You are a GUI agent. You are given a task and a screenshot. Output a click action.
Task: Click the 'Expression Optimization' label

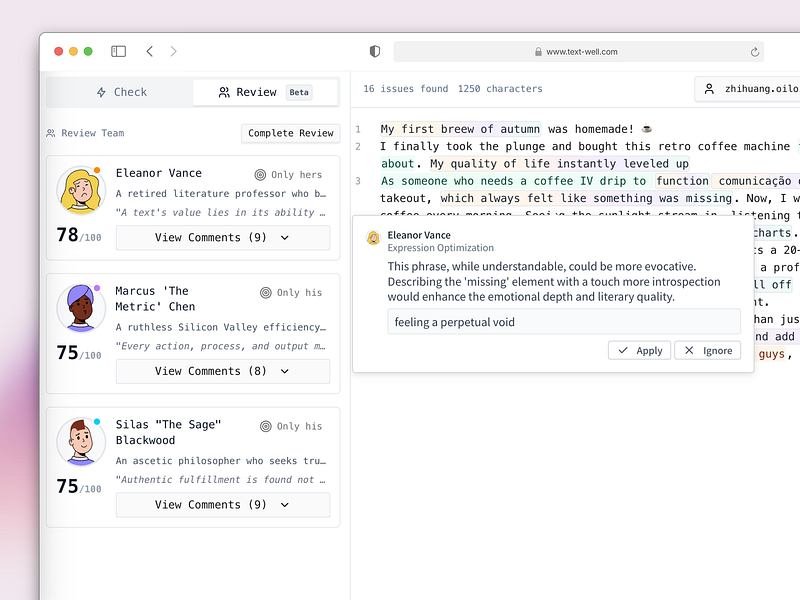coord(440,248)
